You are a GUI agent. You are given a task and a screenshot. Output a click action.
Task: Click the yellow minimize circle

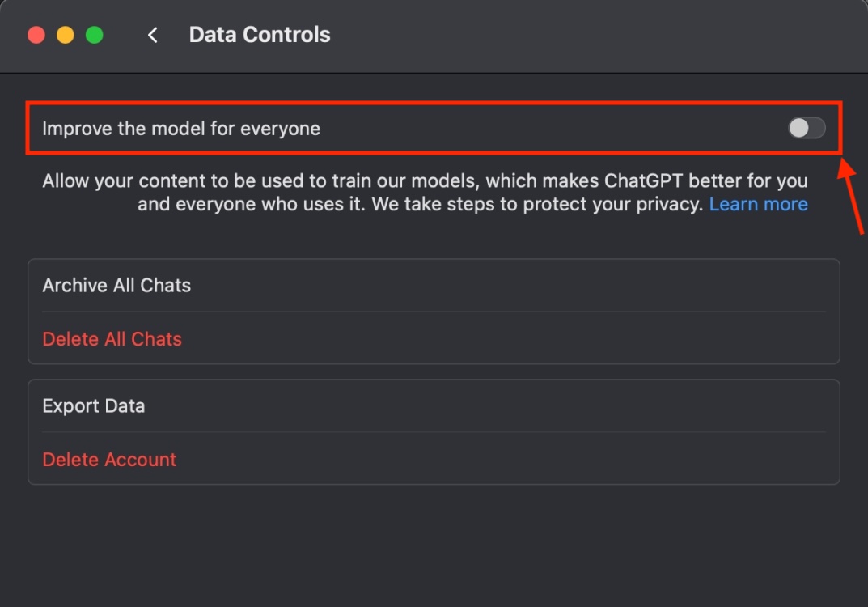click(66, 35)
